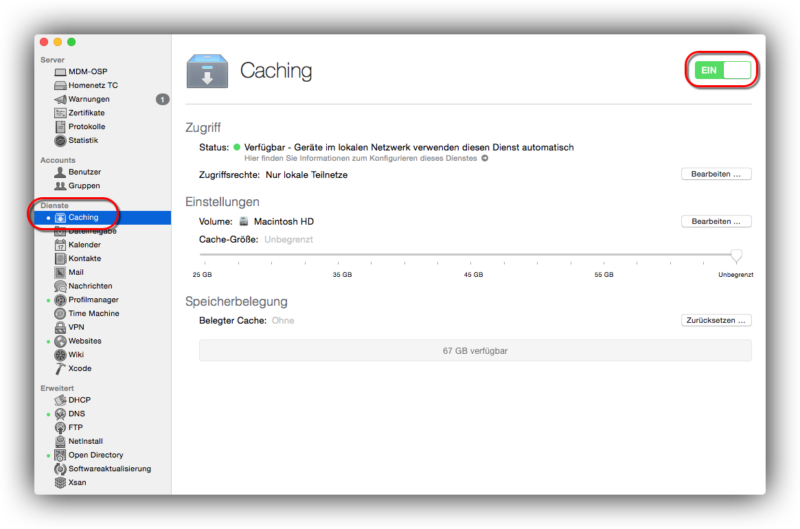Open the Time Machine service icon
The width and height of the screenshot is (800, 529).
[61, 313]
